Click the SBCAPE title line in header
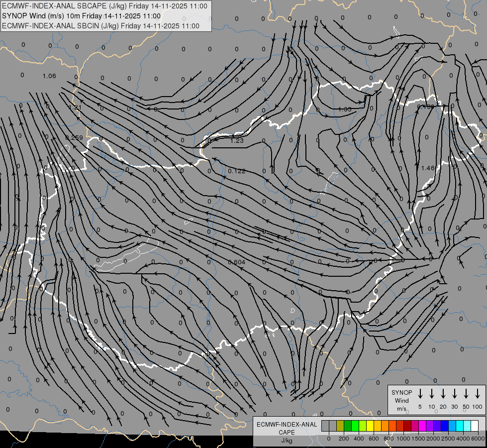 pyautogui.click(x=104, y=6)
